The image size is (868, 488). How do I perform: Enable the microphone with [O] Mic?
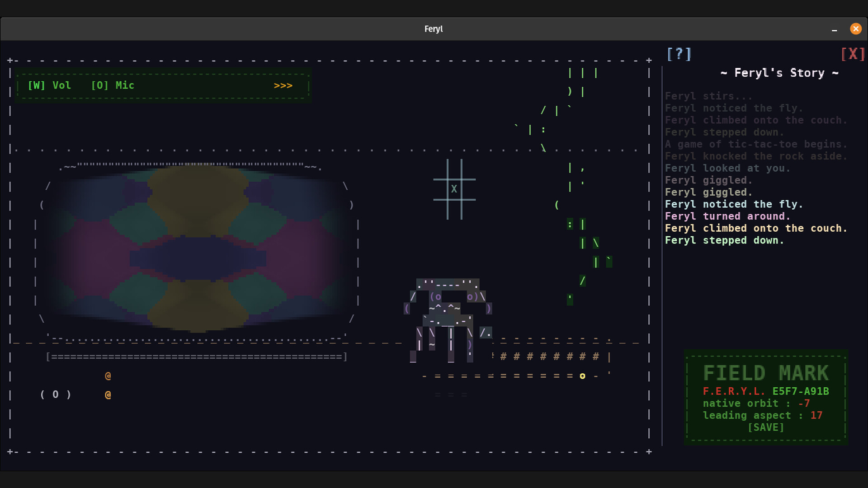coord(113,85)
